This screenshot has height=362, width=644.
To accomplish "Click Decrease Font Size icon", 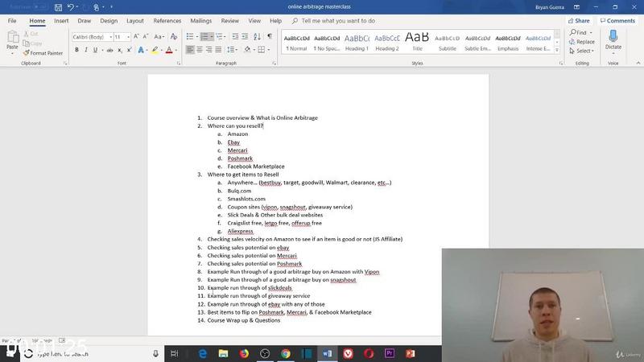I will click(146, 36).
